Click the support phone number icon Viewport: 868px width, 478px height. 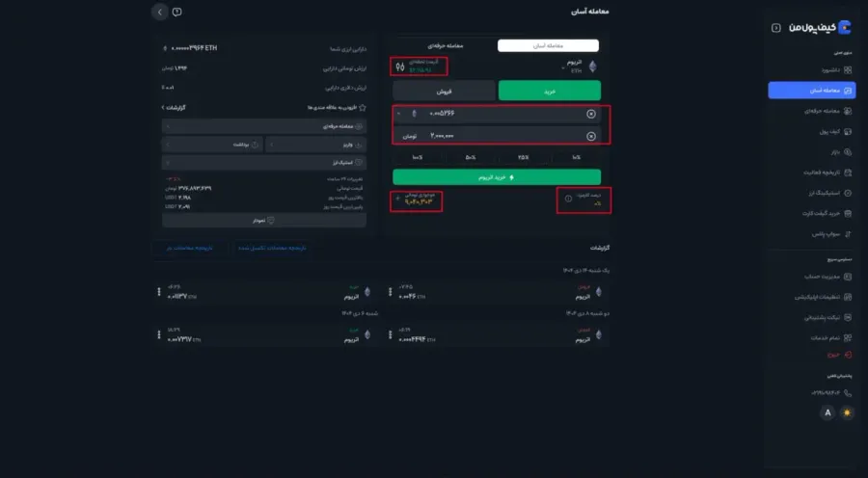848,393
